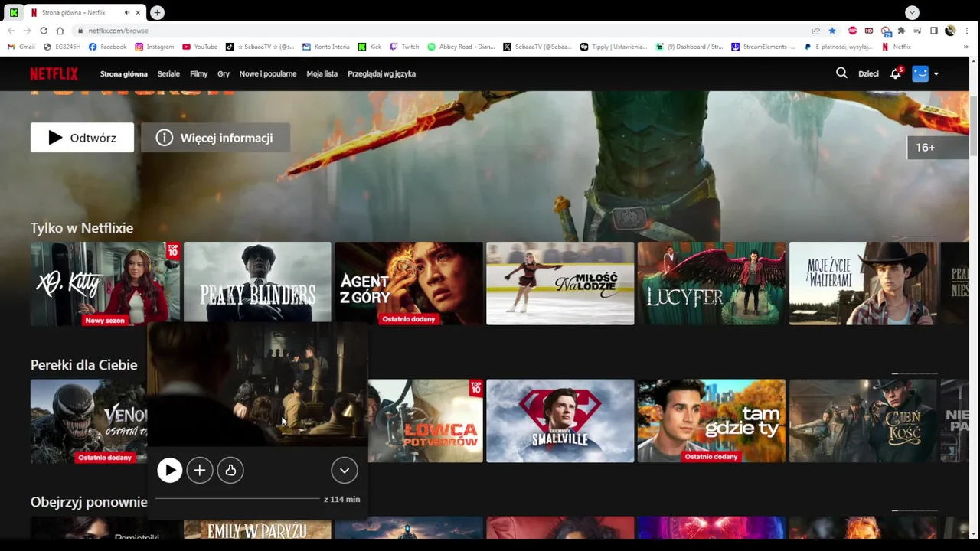The image size is (980, 551).
Task: Toggle the bookmark star in the address bar
Action: tap(832, 31)
